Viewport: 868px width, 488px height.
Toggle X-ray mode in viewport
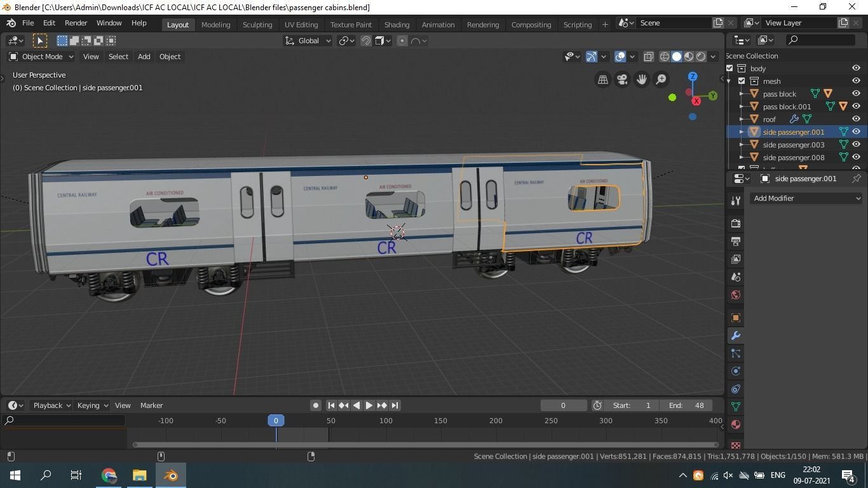[x=648, y=57]
